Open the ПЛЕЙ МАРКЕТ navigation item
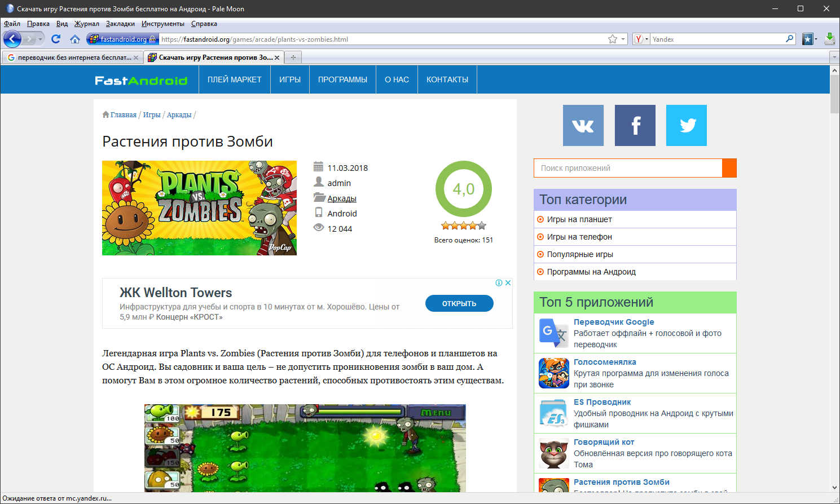This screenshot has height=504, width=840. (235, 79)
